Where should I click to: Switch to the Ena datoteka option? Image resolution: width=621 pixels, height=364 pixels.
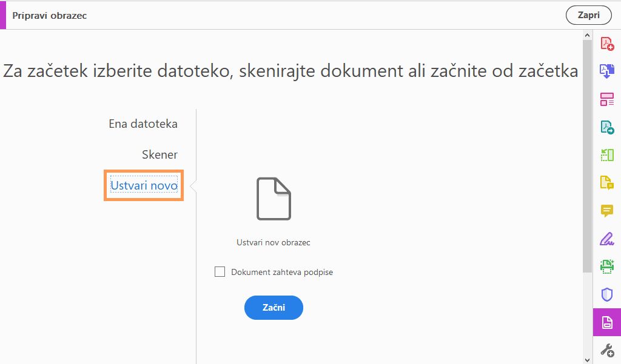click(143, 124)
